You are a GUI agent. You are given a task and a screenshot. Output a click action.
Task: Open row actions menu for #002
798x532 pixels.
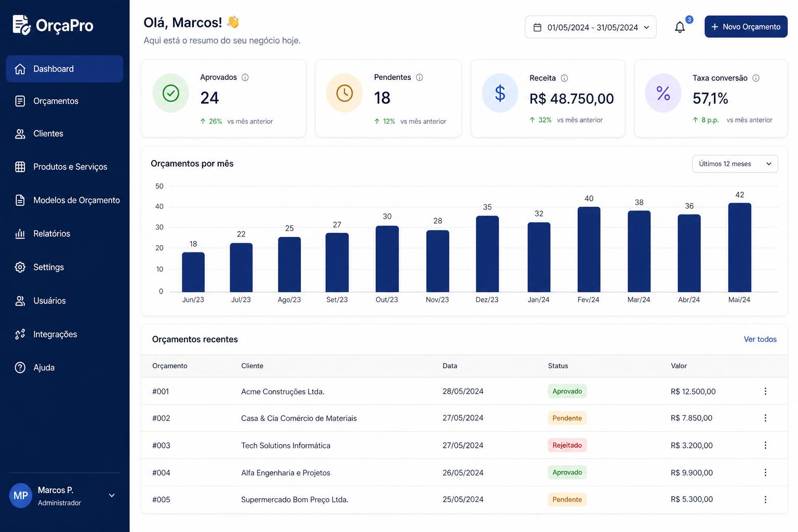coord(765,418)
